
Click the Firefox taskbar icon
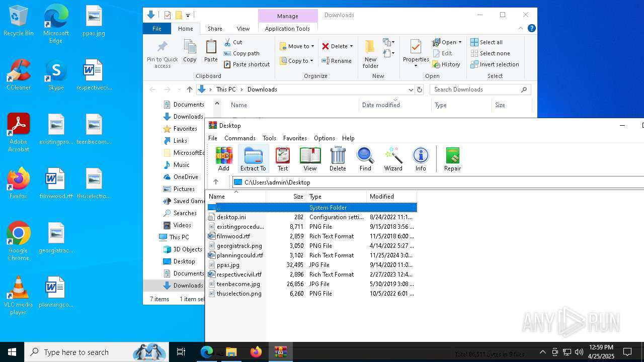(256, 352)
